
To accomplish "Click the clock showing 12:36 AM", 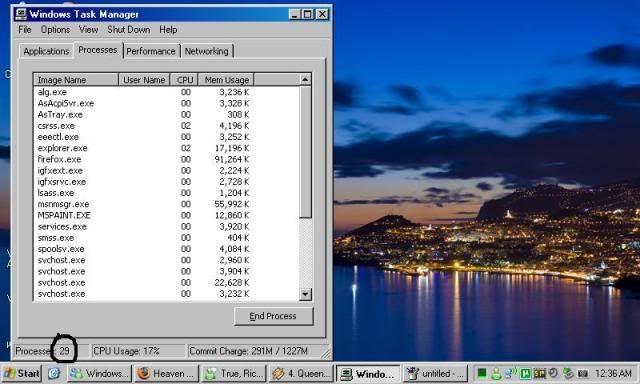I will coord(613,373).
